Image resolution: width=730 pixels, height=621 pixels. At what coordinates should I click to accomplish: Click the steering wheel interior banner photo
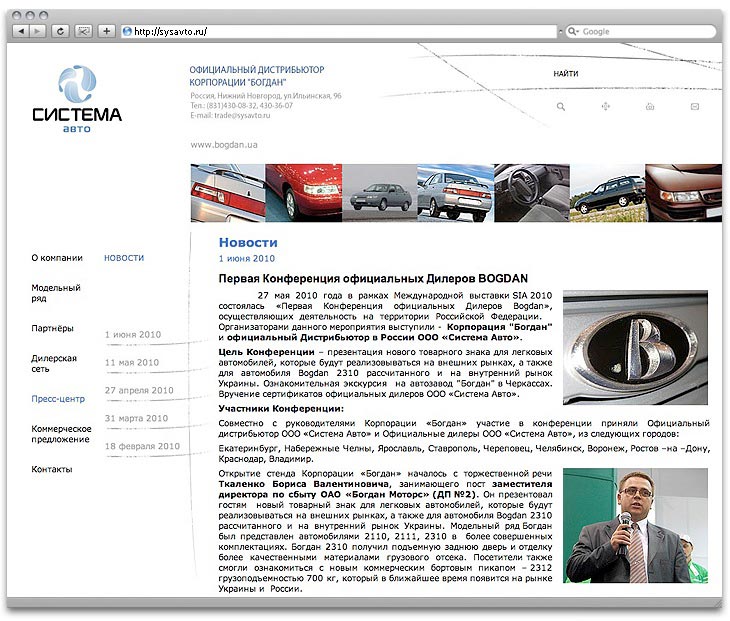532,193
